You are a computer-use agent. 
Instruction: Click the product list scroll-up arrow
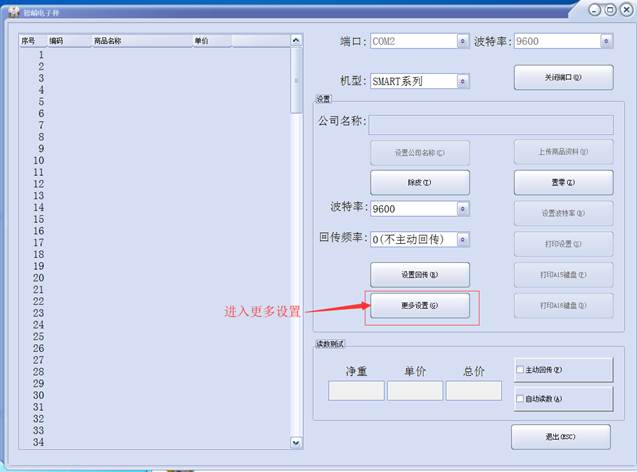[296, 41]
